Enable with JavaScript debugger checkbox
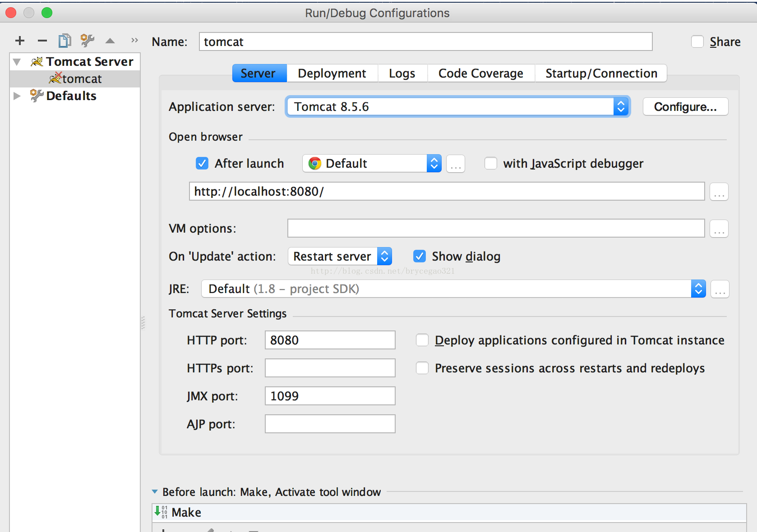757x532 pixels. 491,163
